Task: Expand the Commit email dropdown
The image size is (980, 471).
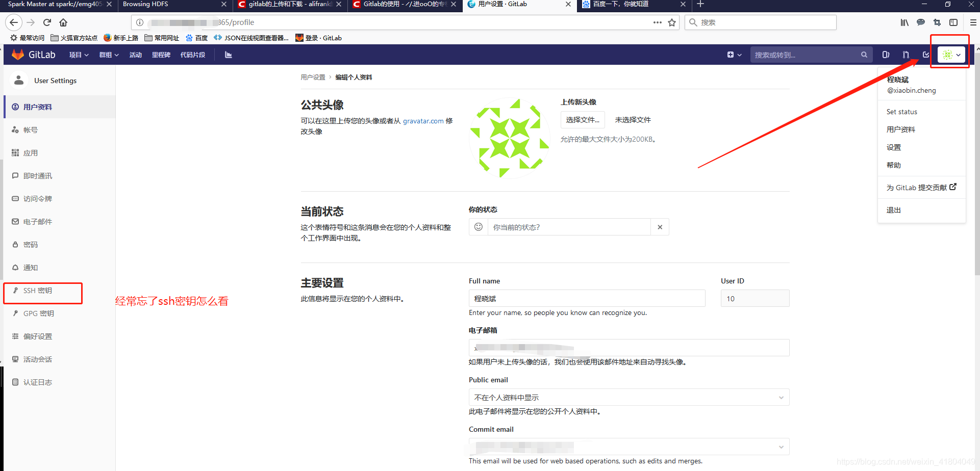Action: 629,447
